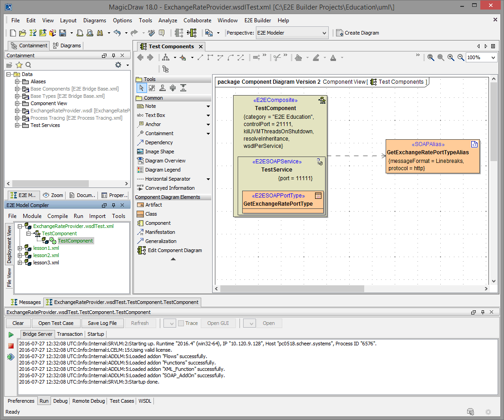Pick the arrow Selection tool in Tools

142,88
